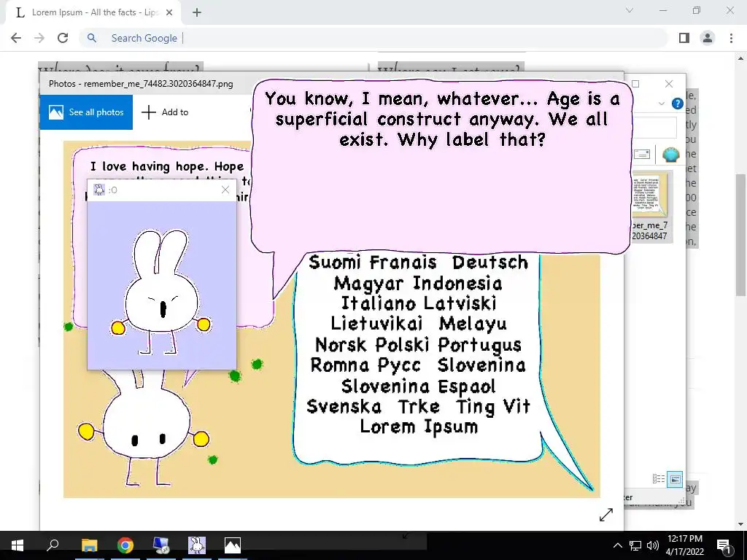Toggle Chrome side panel icon
Viewport: 747px width, 560px height.
[684, 38]
